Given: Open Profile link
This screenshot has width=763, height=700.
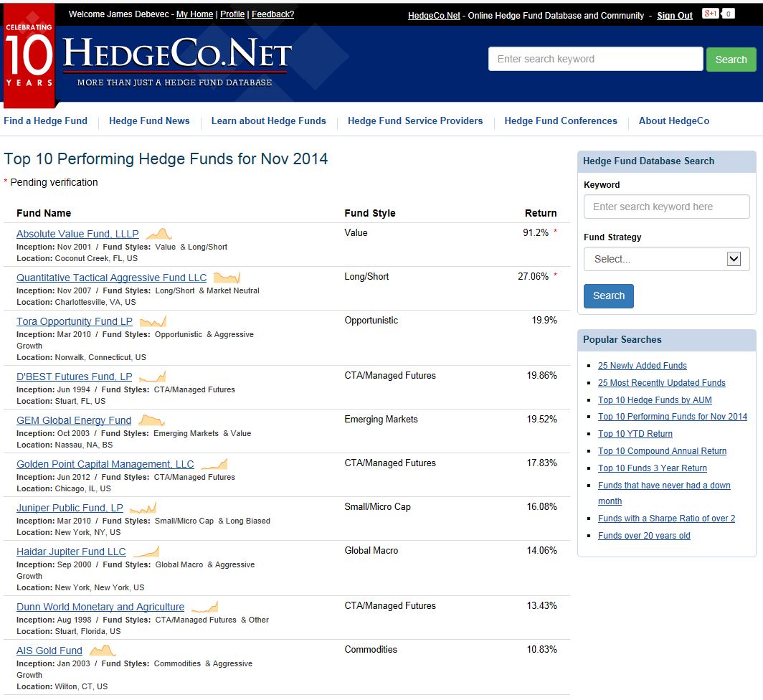Looking at the screenshot, I should pos(232,14).
